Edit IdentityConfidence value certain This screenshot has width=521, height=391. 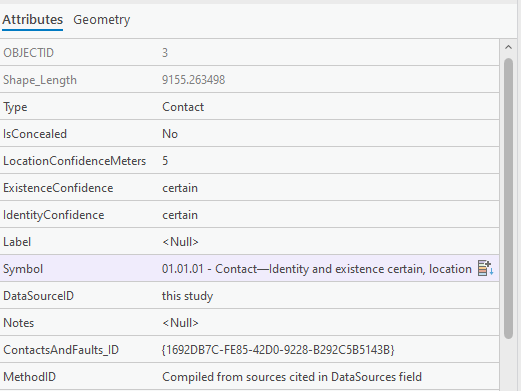pyautogui.click(x=180, y=215)
